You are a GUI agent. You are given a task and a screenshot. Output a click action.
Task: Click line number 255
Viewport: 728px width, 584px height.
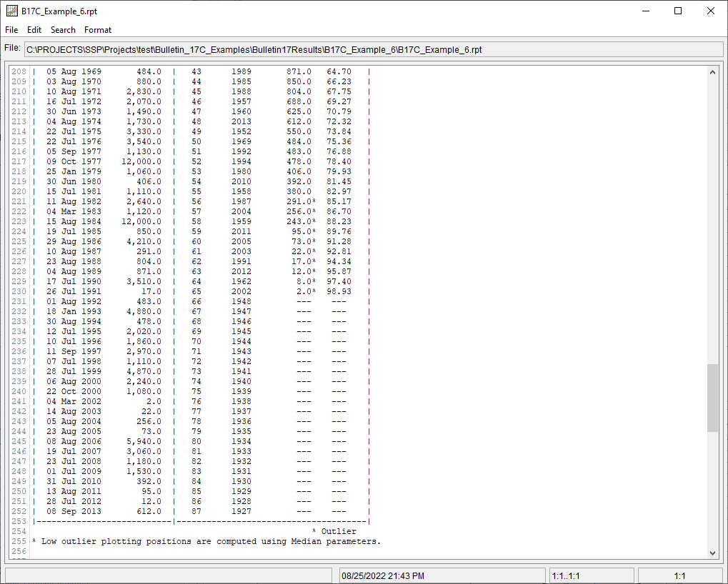(x=19, y=541)
